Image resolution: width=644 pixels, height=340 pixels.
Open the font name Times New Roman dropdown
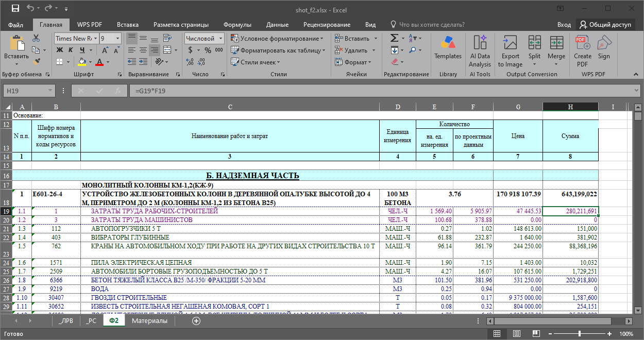(95, 39)
